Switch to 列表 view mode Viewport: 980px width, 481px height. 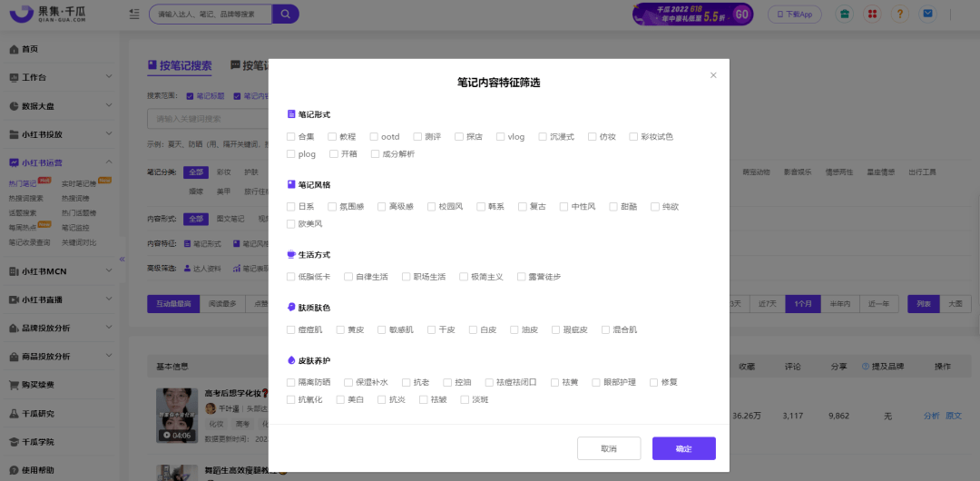point(924,304)
